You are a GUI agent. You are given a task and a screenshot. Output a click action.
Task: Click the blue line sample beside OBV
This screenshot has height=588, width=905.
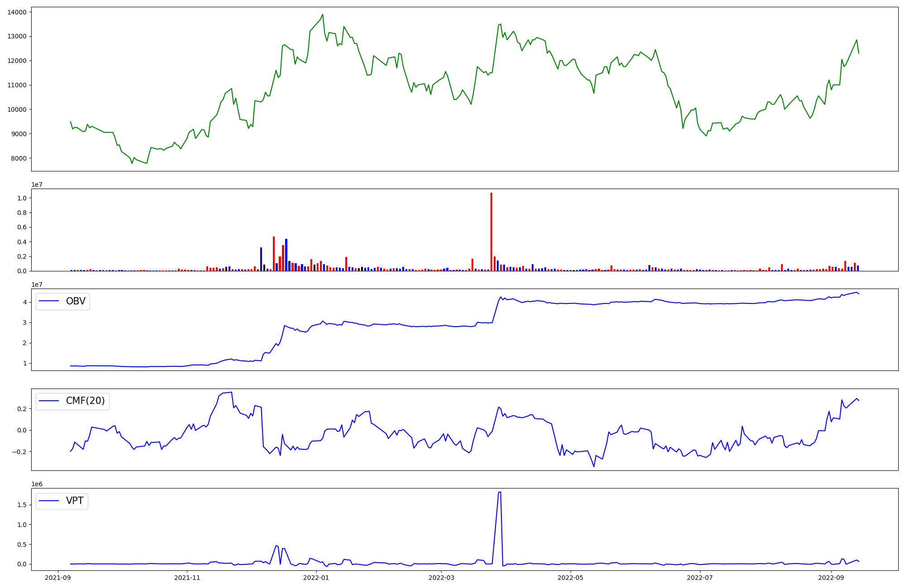click(49, 301)
